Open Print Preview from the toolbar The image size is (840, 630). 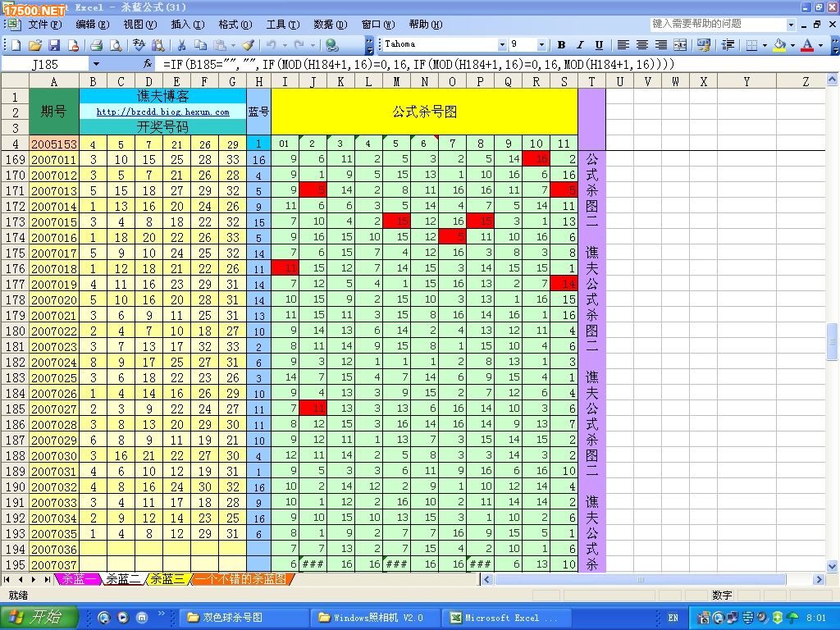tap(115, 45)
